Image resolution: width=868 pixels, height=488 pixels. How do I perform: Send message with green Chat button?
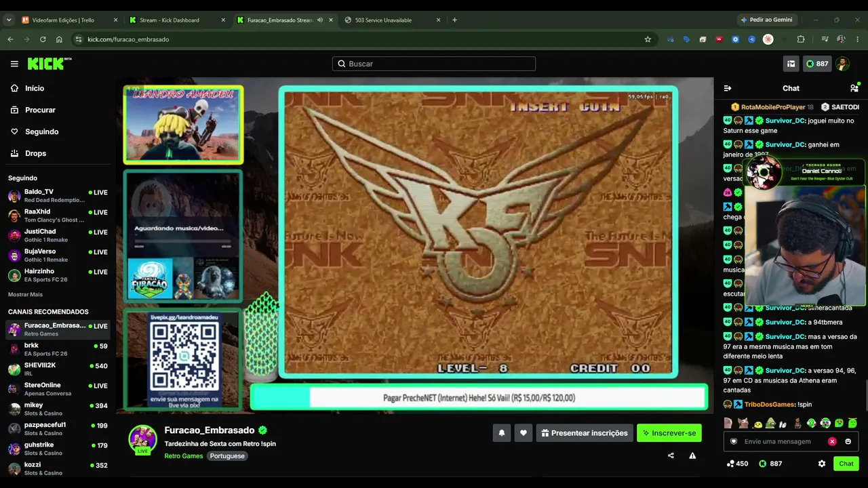(846, 464)
